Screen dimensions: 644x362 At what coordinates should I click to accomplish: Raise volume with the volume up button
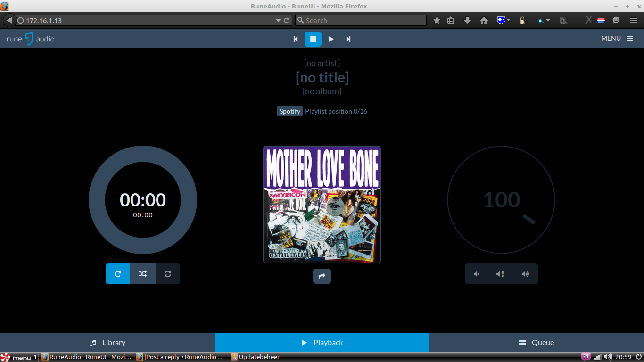point(525,274)
